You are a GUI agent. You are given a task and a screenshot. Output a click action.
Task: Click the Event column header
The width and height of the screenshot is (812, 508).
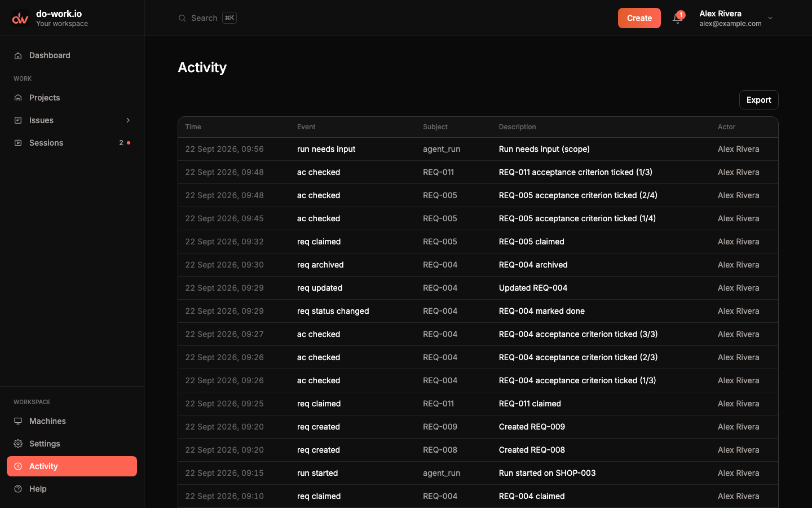point(306,127)
